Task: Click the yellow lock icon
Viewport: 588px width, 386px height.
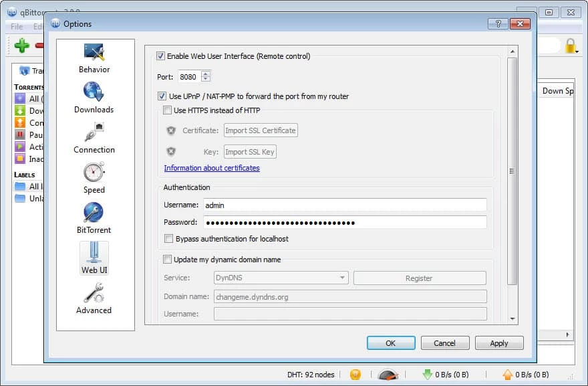Action: pos(571,45)
